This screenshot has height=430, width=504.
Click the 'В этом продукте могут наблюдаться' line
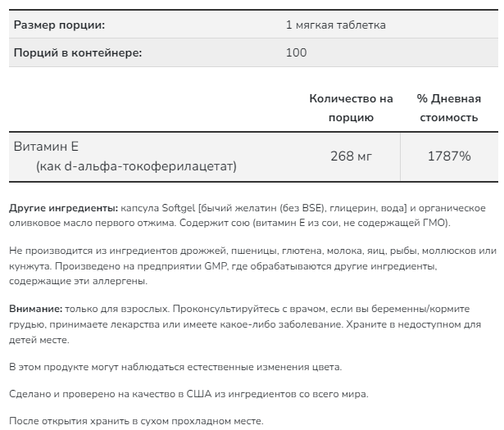(x=175, y=367)
